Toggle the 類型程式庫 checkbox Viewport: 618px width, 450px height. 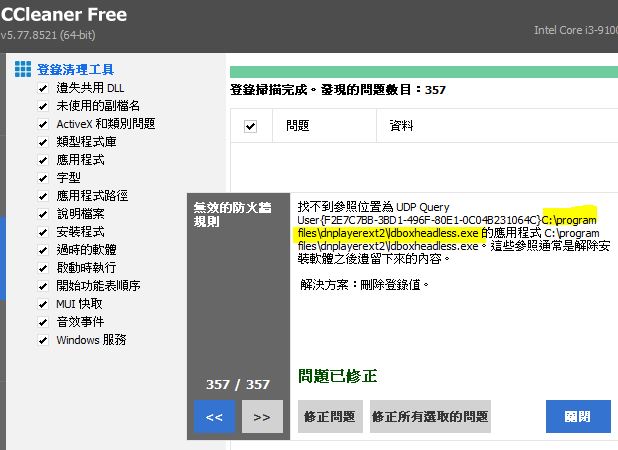tap(43, 142)
